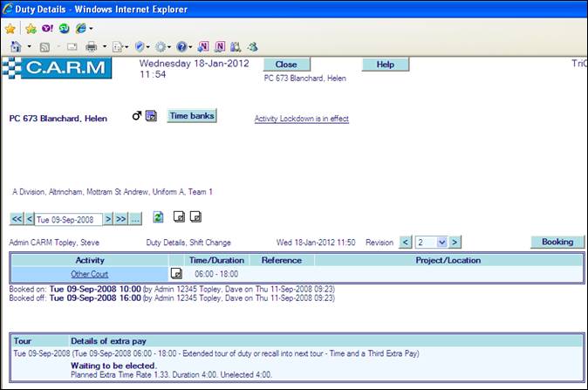
Task: Click the date field showing Tue 09-Sep-2008
Action: (68, 218)
